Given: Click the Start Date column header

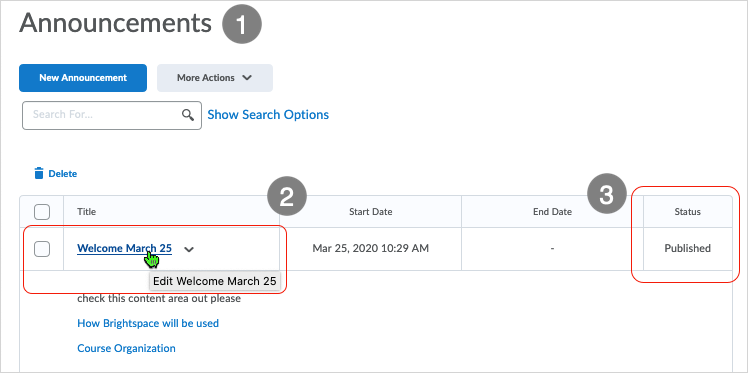Looking at the screenshot, I should point(371,212).
